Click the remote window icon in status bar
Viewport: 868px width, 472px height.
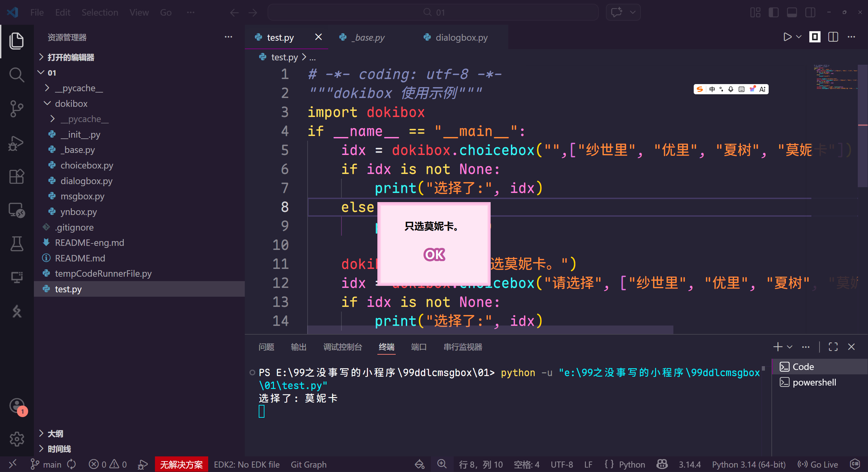click(13, 464)
